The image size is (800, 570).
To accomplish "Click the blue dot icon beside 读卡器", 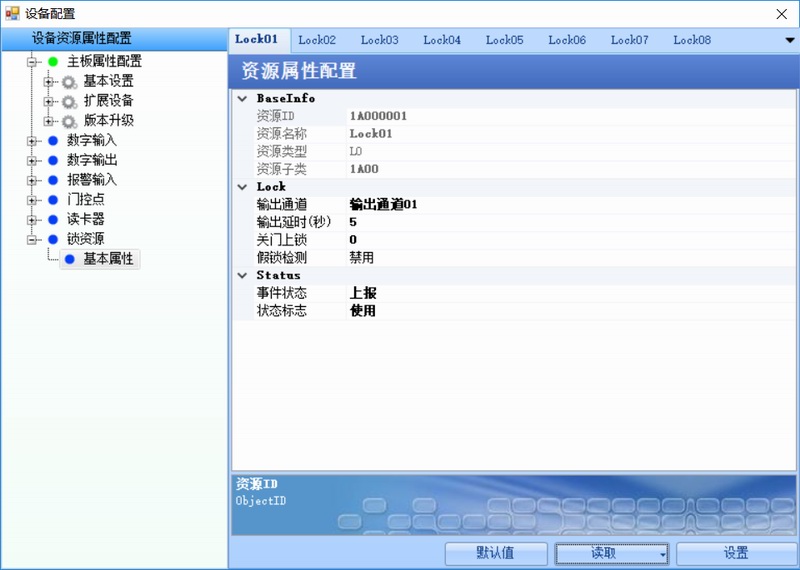I will (x=53, y=220).
